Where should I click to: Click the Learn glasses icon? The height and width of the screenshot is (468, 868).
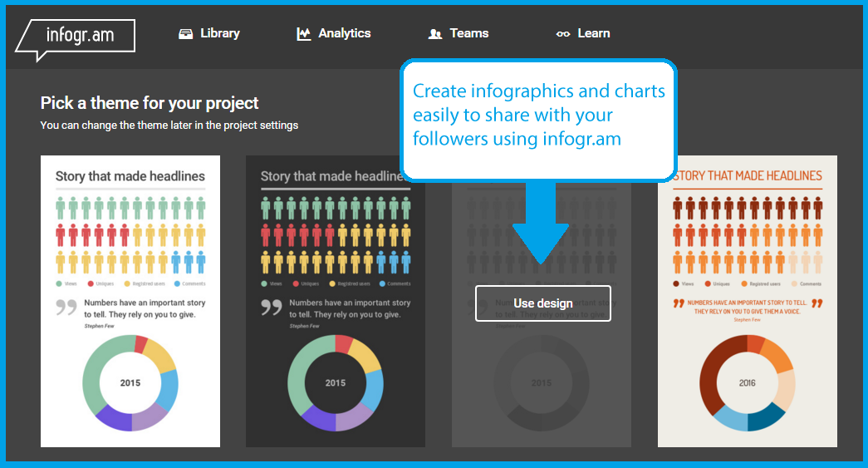click(563, 34)
